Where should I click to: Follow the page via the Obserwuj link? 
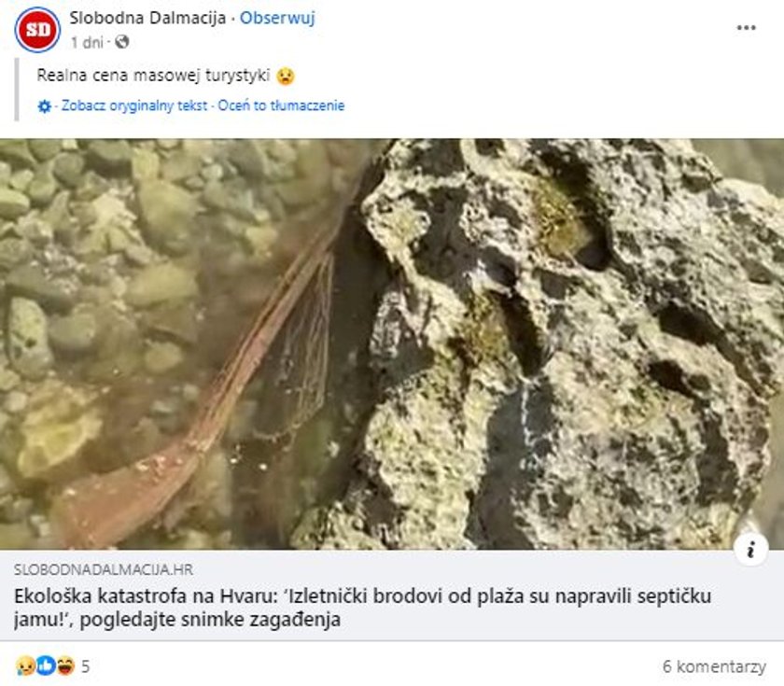click(277, 18)
